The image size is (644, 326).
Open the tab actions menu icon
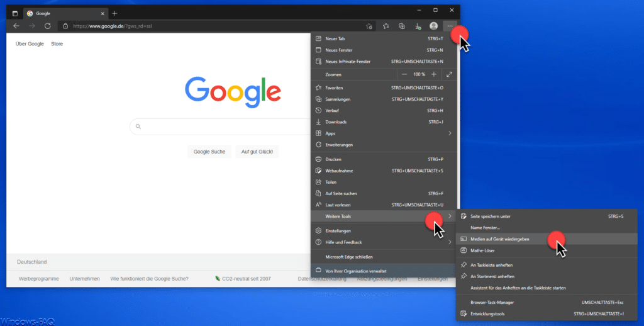point(15,14)
